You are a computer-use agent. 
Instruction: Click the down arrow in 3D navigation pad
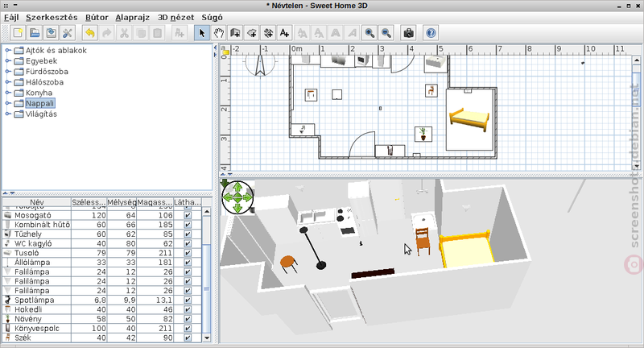(x=237, y=208)
